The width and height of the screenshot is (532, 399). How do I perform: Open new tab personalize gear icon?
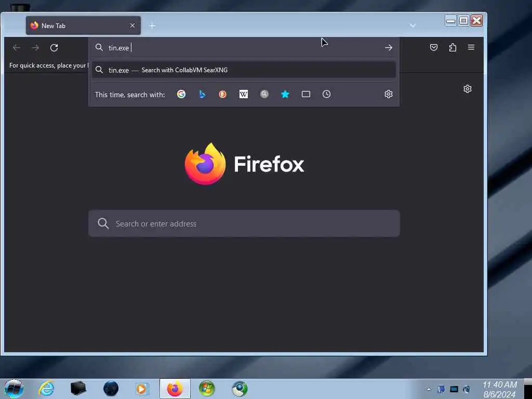click(x=468, y=88)
